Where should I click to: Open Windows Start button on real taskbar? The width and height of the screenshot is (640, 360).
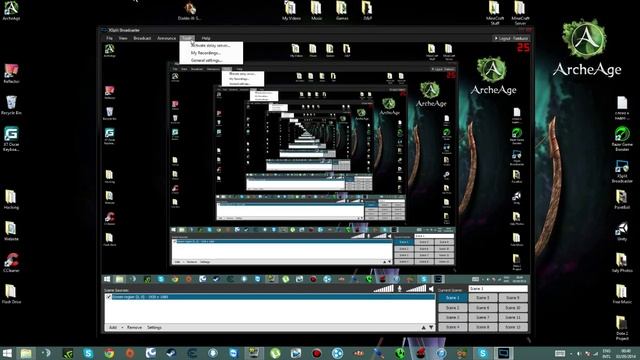coord(7,353)
